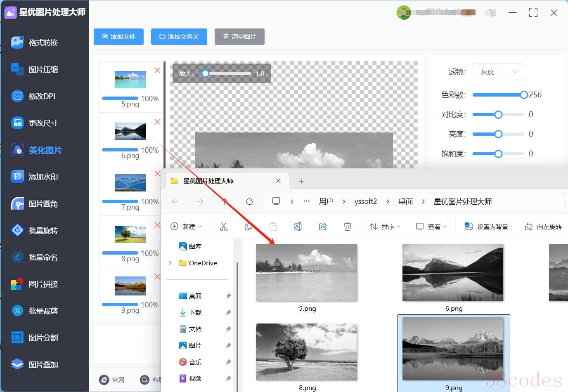Open 批量裁剪 batch crop tool

[35, 311]
